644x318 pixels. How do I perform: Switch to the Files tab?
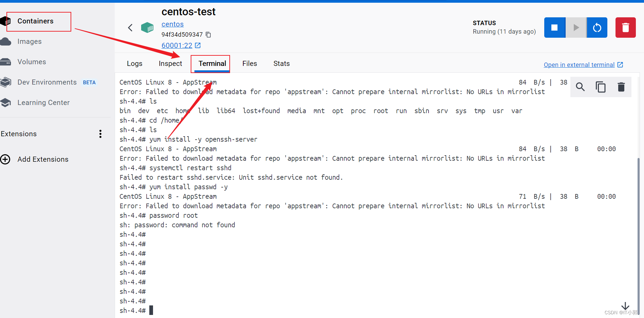[250, 64]
